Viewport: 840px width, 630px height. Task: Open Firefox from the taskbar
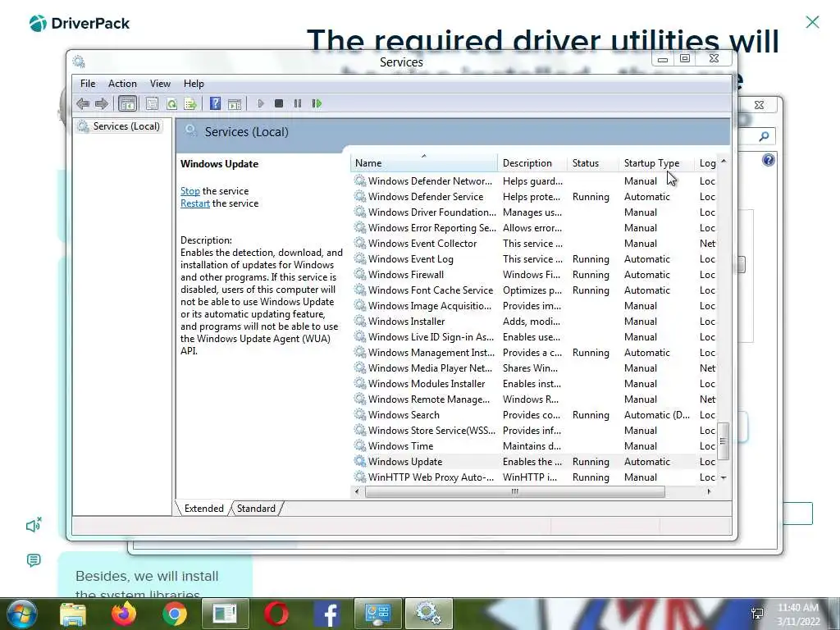[x=124, y=614]
